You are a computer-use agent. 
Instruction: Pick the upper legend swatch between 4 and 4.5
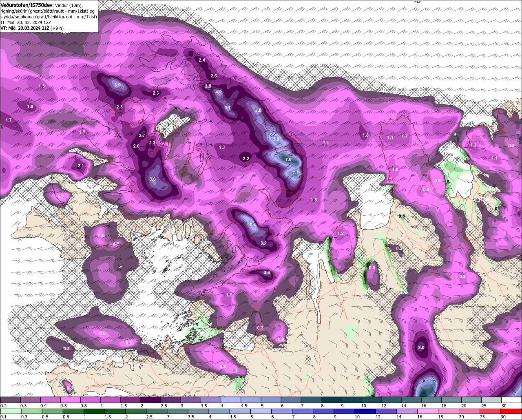(231, 400)
